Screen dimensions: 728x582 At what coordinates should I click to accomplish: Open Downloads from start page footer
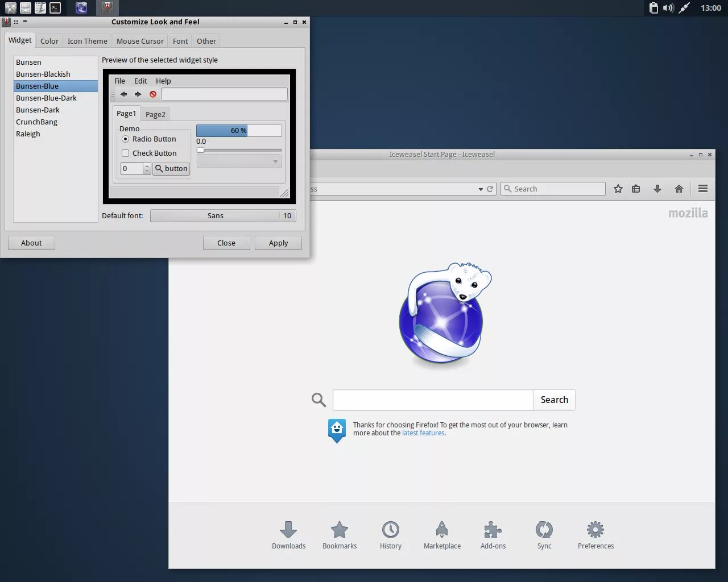[288, 535]
